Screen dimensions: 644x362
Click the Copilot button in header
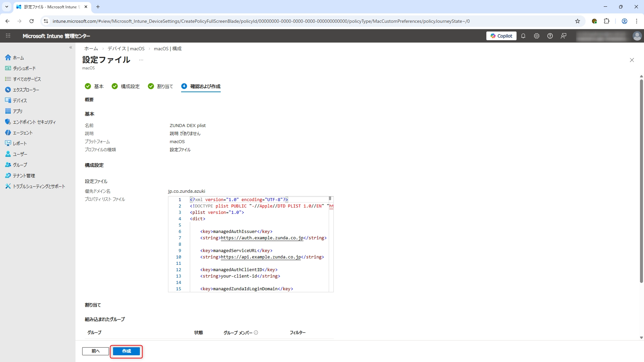[501, 36]
